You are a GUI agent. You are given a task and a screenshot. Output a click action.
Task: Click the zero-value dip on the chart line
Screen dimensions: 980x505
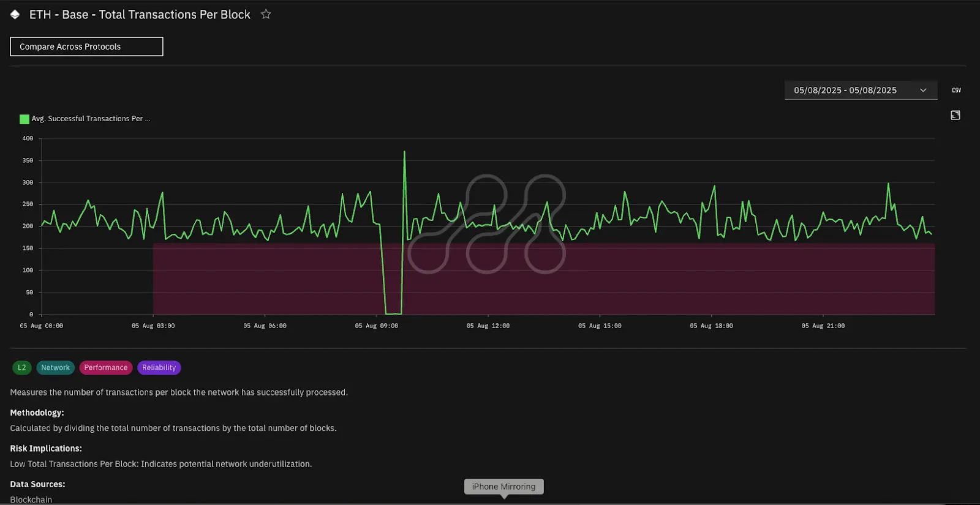pos(393,313)
